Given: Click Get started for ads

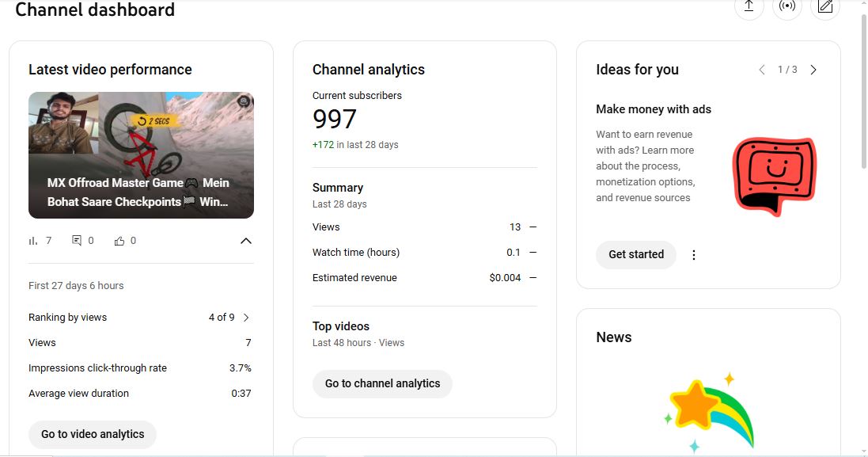Looking at the screenshot, I should [x=636, y=254].
